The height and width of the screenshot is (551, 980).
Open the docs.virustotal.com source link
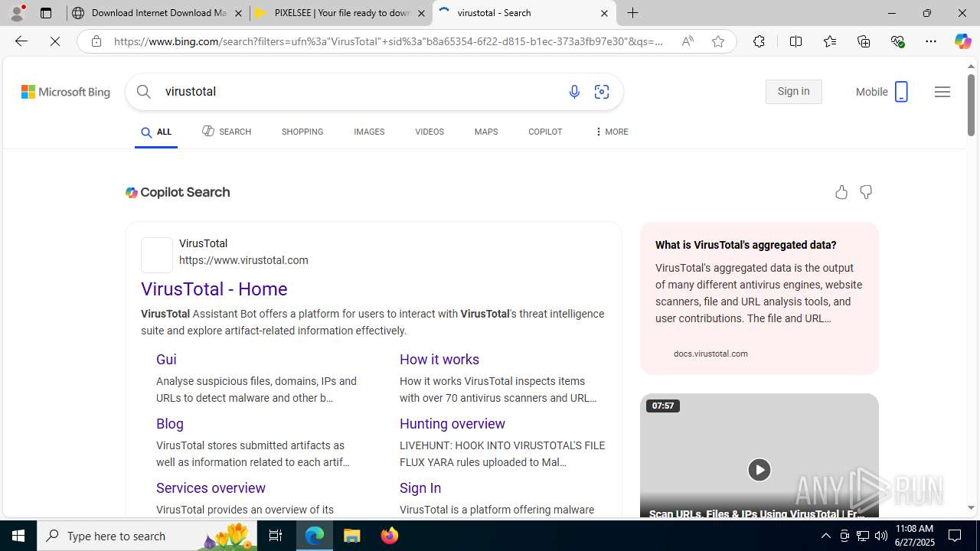710,354
